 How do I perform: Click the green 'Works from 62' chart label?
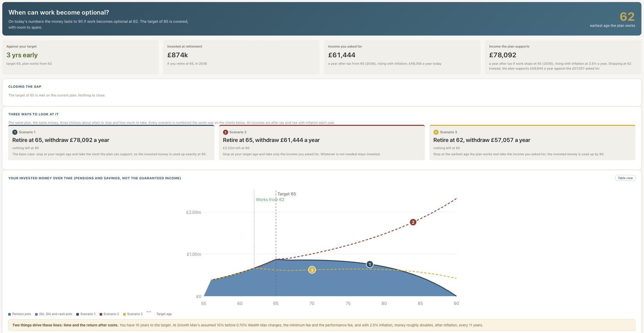pos(270,200)
